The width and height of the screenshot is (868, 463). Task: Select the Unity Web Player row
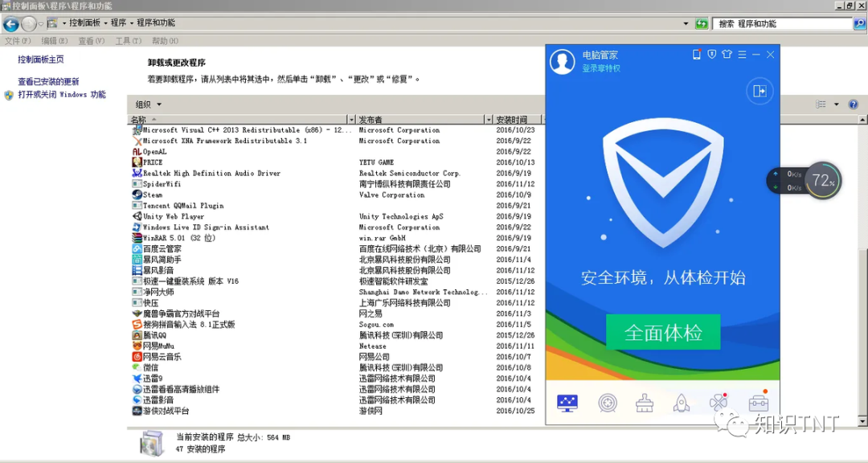coord(337,216)
